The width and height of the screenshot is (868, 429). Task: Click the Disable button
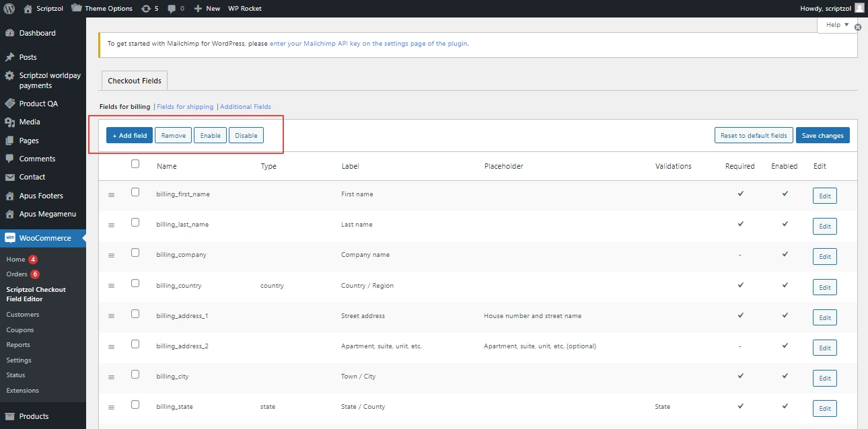[x=246, y=136]
